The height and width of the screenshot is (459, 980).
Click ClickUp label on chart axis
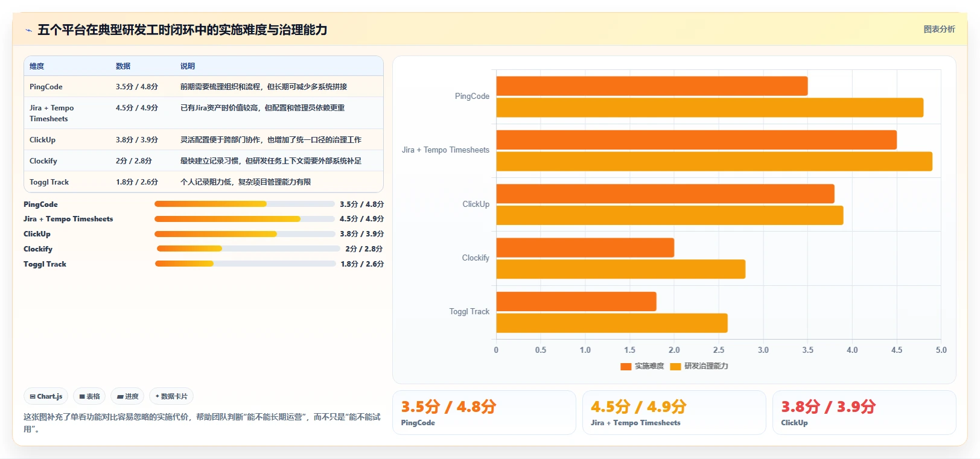point(476,204)
